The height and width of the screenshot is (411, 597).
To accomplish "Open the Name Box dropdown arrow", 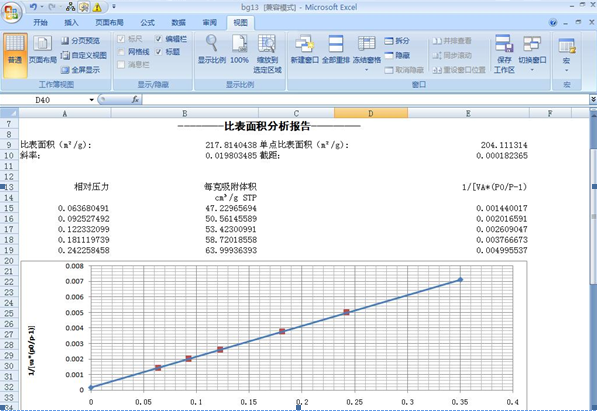I will [x=92, y=100].
